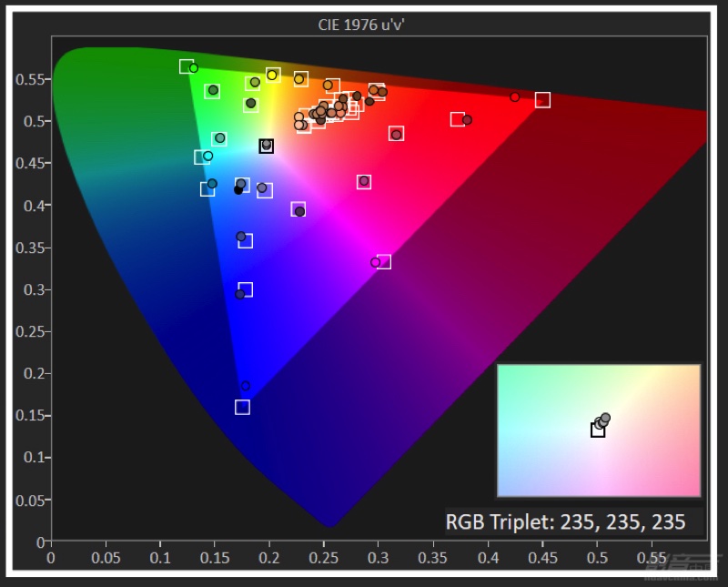This screenshot has height=587, width=728.
Task: Select the 0.1 label on the vertical axis
Action: tap(34, 458)
